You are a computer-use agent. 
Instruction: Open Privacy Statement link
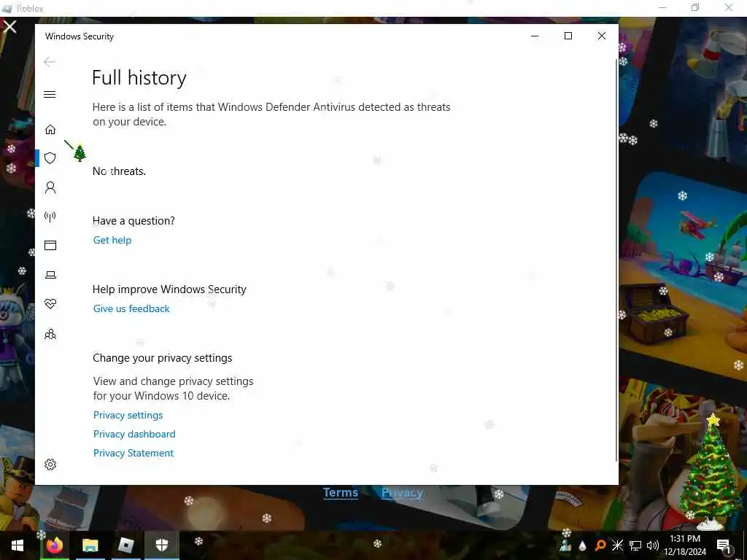click(133, 453)
